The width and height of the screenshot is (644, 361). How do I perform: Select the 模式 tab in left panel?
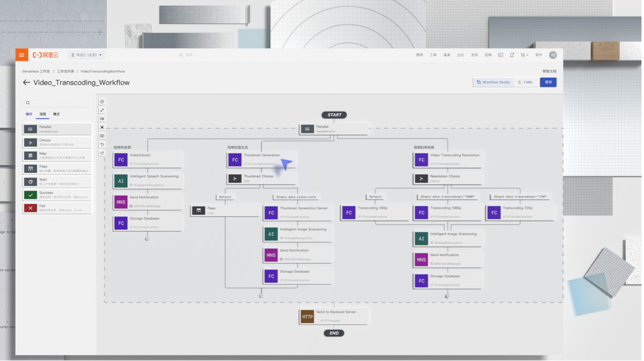(56, 114)
